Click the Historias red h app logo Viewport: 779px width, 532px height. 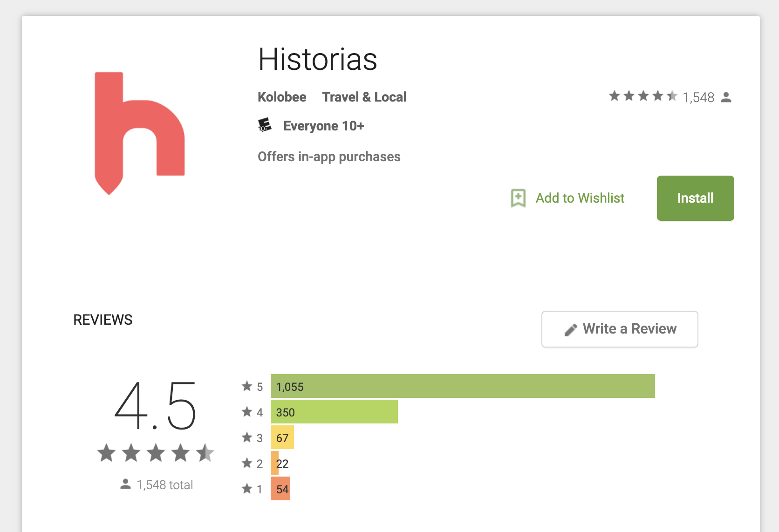(x=140, y=133)
